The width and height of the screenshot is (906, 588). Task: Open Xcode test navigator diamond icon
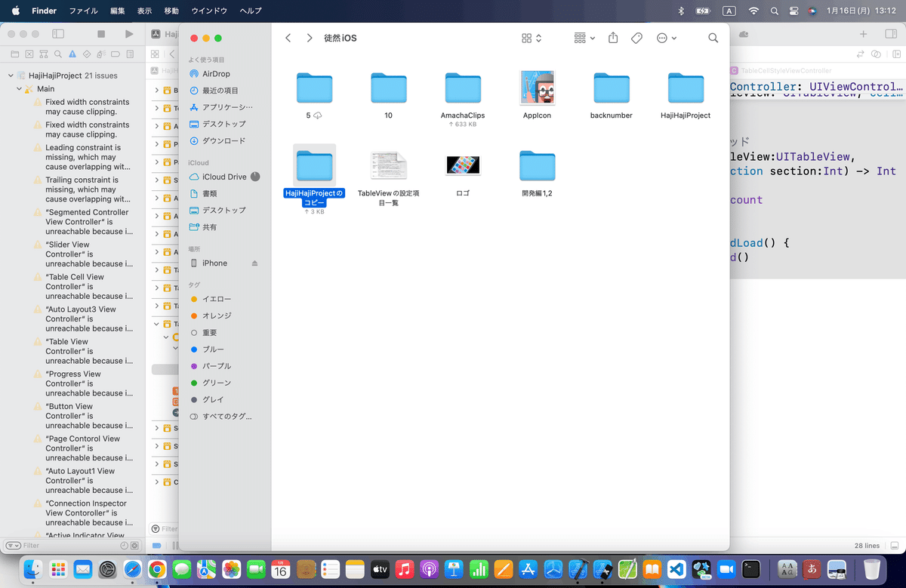pyautogui.click(x=87, y=54)
